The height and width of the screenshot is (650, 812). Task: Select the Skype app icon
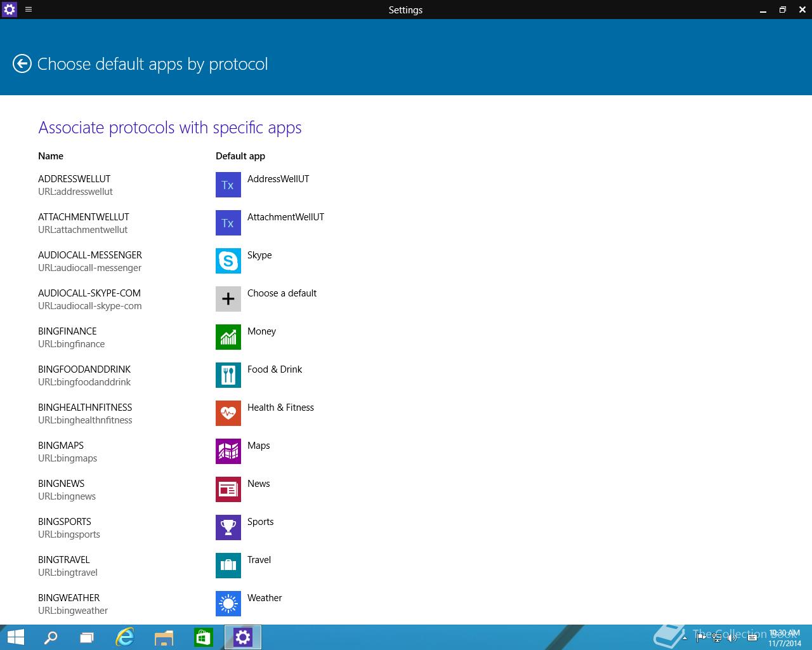(228, 261)
